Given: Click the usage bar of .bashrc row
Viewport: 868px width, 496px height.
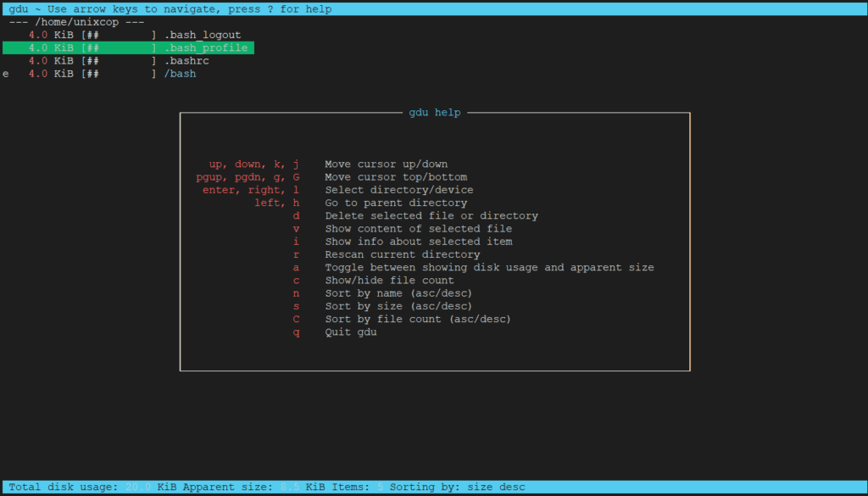Looking at the screenshot, I should pos(119,61).
